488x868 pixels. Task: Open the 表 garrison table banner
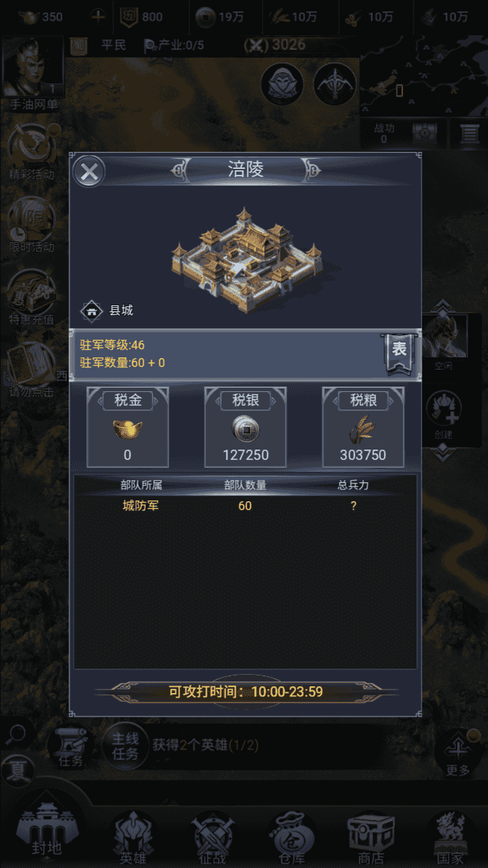pyautogui.click(x=399, y=353)
